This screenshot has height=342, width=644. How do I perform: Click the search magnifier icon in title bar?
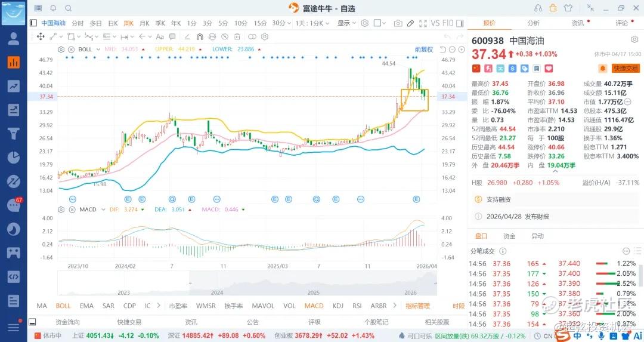point(69,8)
